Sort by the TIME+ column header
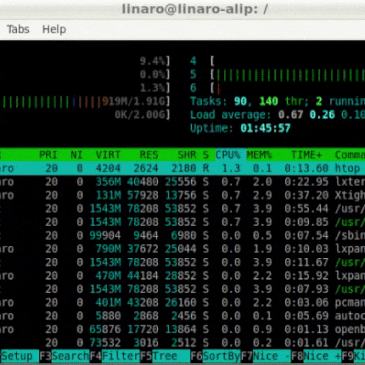 point(307,155)
